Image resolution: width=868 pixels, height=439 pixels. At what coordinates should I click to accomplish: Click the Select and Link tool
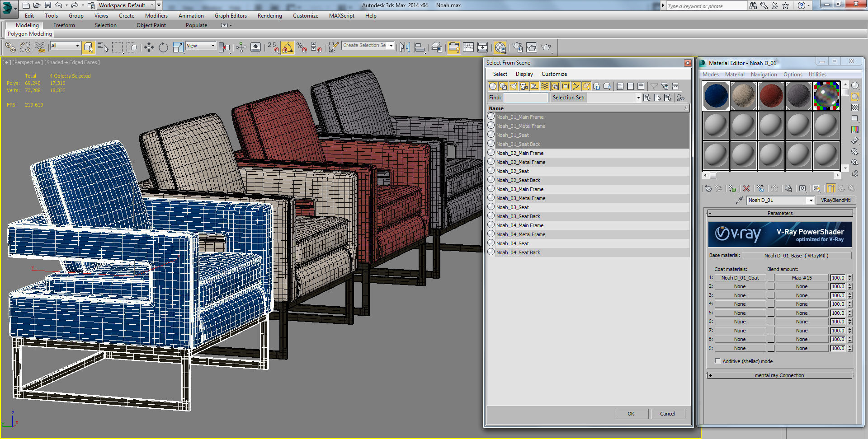(10, 47)
